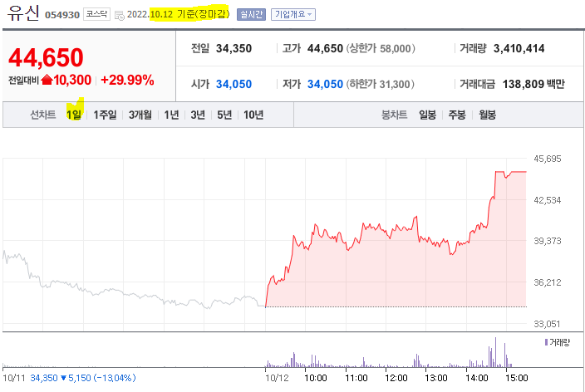Show the 3년 chart period
Image resolution: width=585 pixels, height=392 pixels.
198,115
